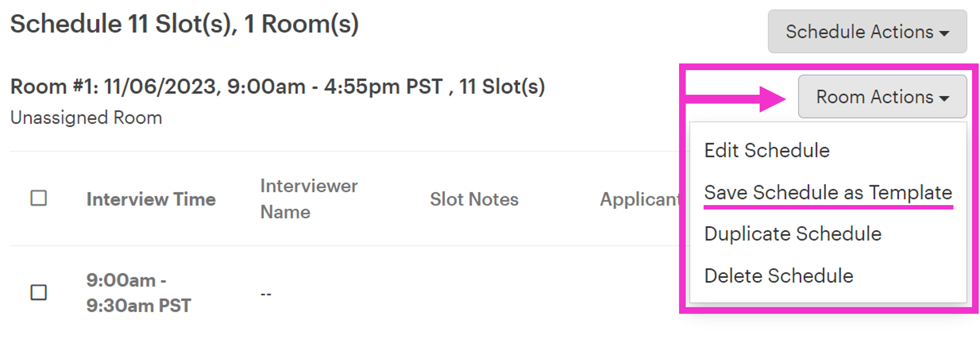980x339 pixels.
Task: Click the Unassigned Room label
Action: coord(86,118)
